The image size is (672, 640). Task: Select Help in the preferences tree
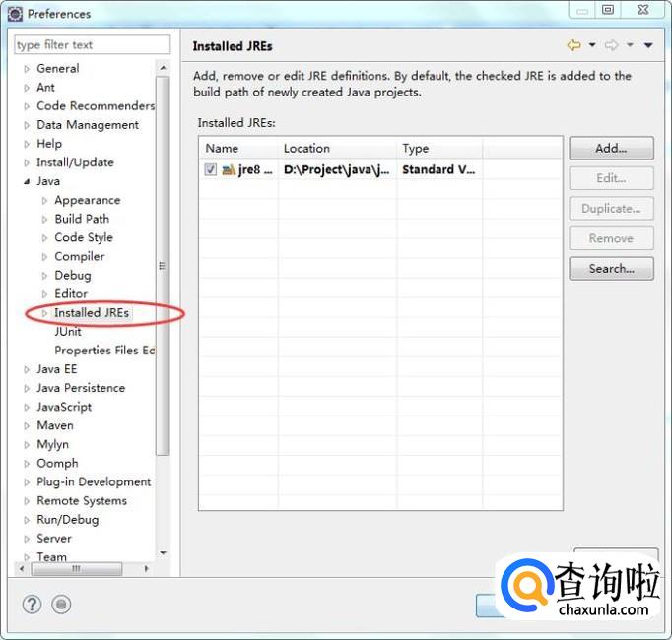pyautogui.click(x=49, y=144)
